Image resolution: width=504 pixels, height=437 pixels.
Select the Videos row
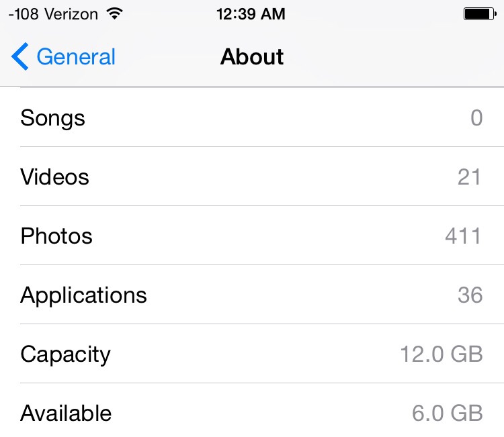coord(252,177)
